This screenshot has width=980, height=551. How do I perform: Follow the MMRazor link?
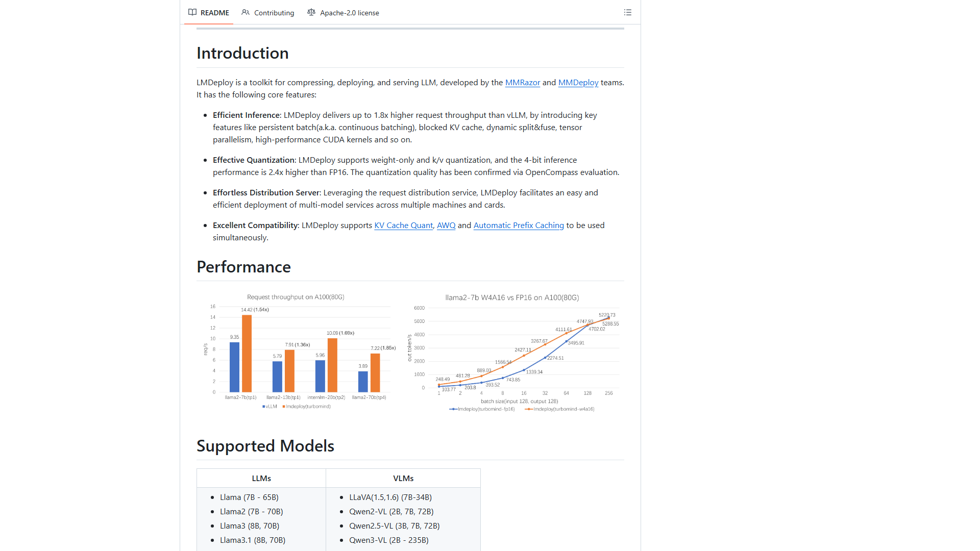point(522,83)
